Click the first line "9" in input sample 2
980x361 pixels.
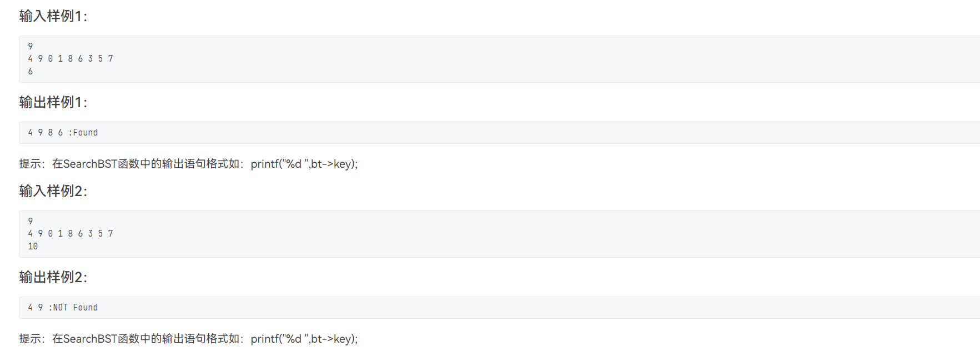click(31, 221)
